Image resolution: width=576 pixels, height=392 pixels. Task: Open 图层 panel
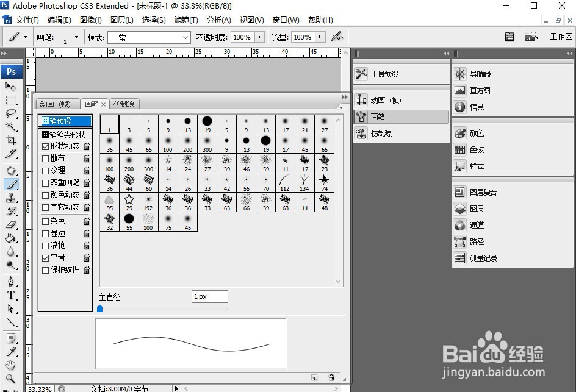coord(512,209)
